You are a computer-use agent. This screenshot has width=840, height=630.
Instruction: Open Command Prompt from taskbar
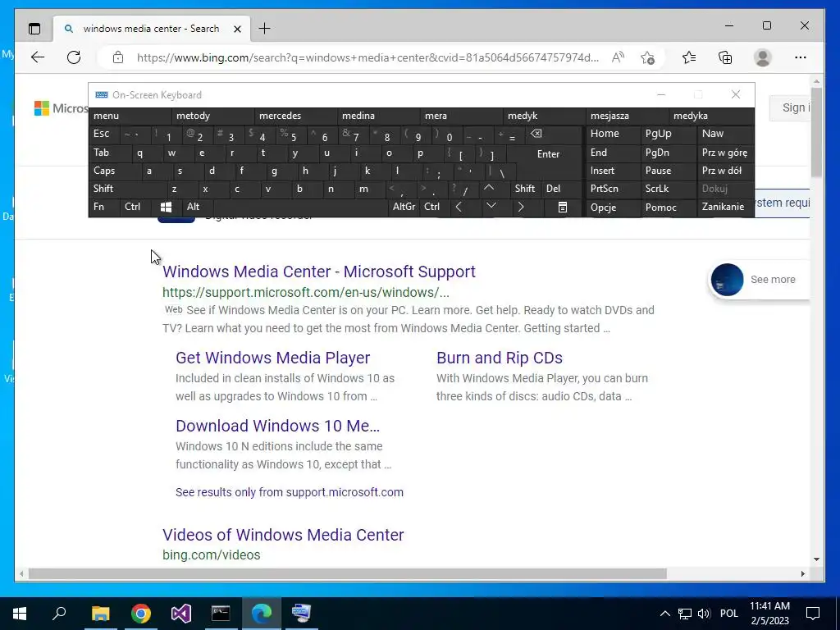(x=221, y=614)
